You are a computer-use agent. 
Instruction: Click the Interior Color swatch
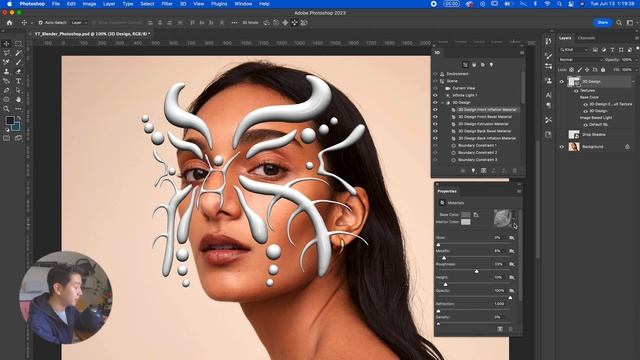click(x=466, y=222)
